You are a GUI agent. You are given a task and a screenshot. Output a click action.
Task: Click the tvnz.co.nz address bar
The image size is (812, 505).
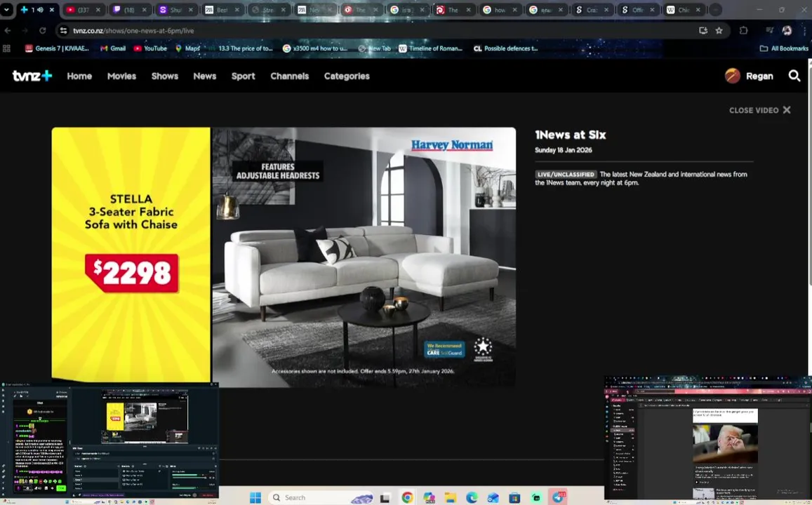(378, 31)
